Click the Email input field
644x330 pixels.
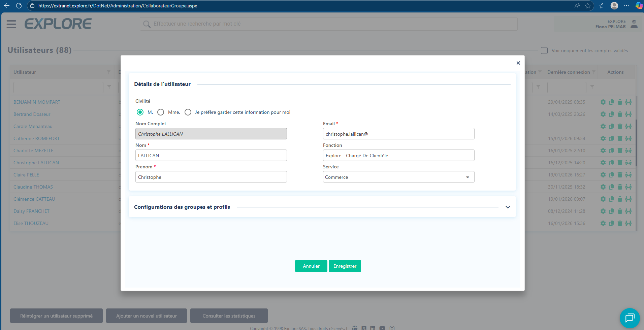(x=398, y=134)
